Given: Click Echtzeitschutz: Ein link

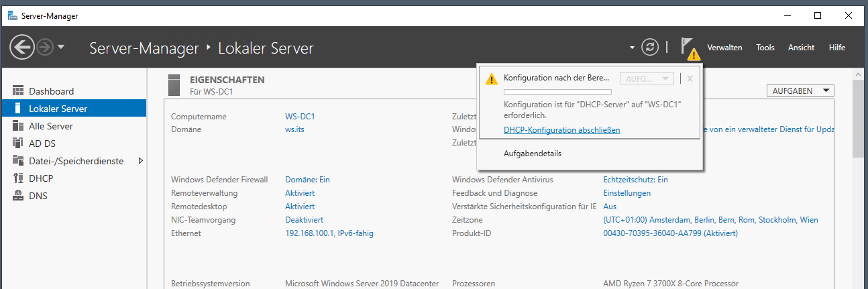Looking at the screenshot, I should click(x=636, y=179).
